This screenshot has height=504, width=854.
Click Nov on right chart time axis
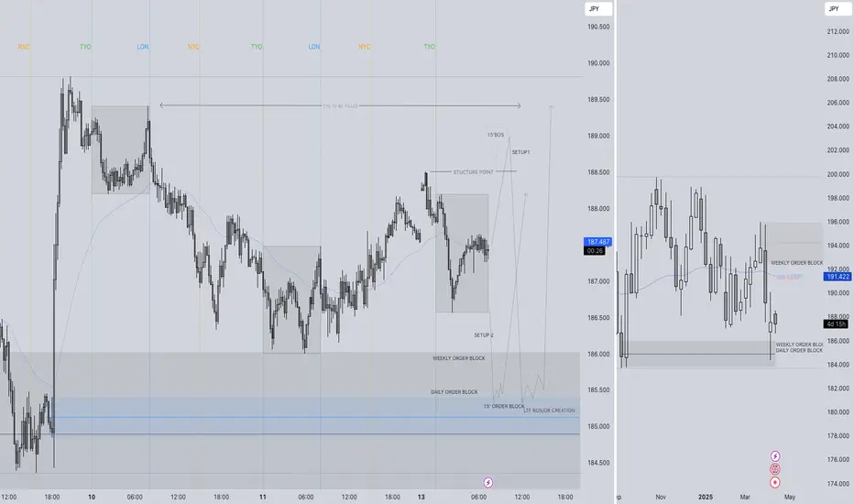661,497
